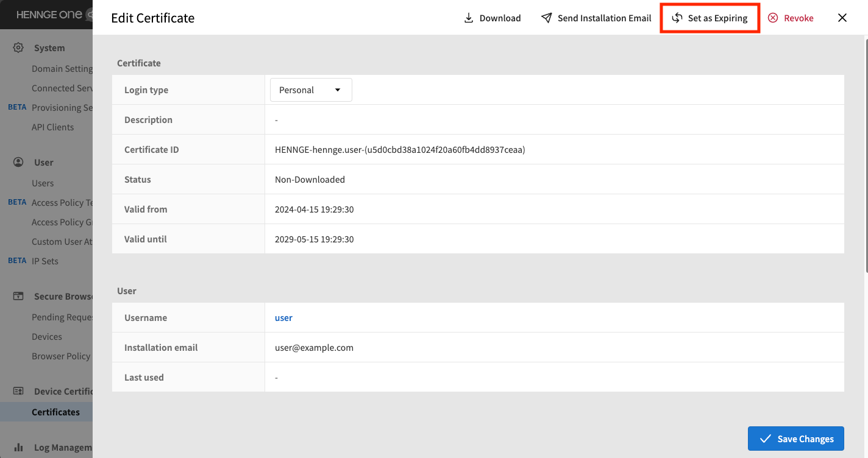Click the checkmark icon on Save Changes
Viewport: 868px width, 458px height.
coord(764,439)
